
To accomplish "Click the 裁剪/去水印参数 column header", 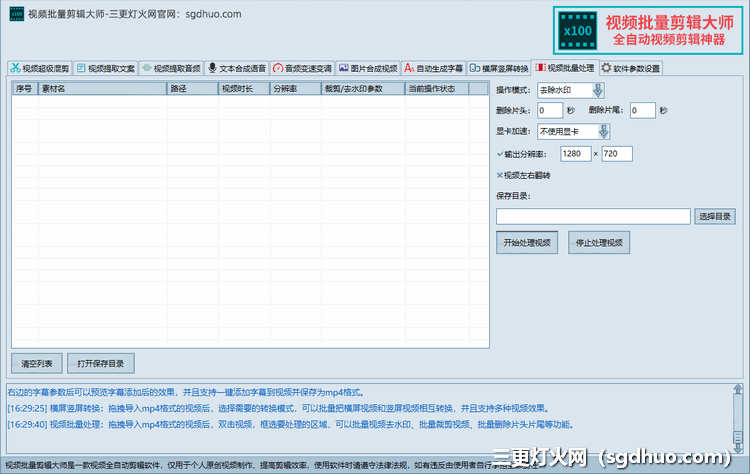I will click(363, 88).
